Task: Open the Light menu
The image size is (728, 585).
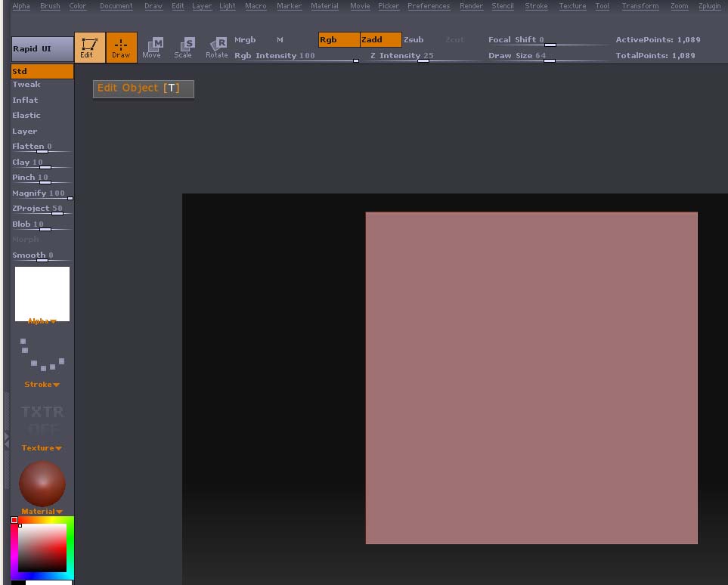Action: point(228,6)
